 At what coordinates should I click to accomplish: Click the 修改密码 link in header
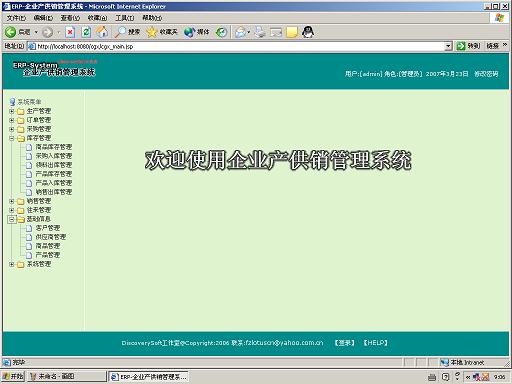pyautogui.click(x=486, y=74)
